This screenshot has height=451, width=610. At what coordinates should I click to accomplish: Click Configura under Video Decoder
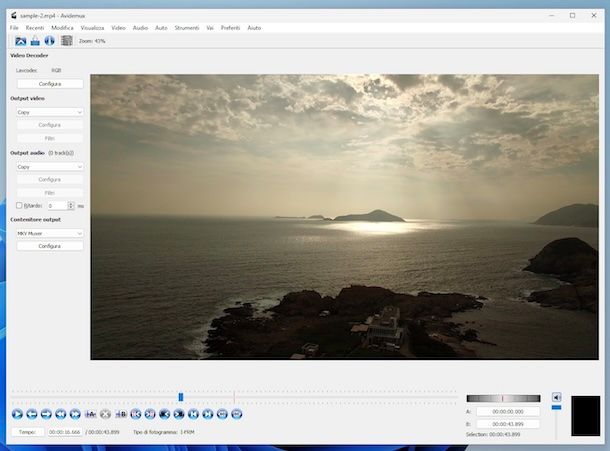click(49, 84)
